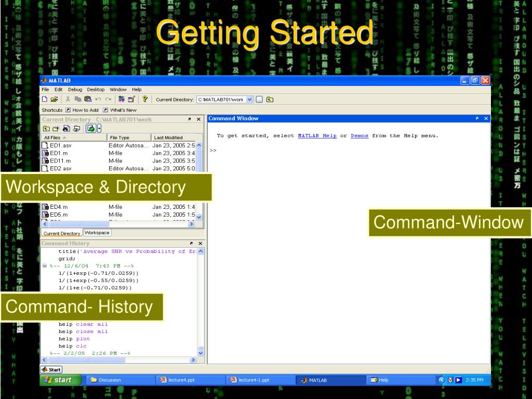This screenshot has width=532, height=399.
Task: Click Command History scroll-up arrow
Action: (201, 251)
